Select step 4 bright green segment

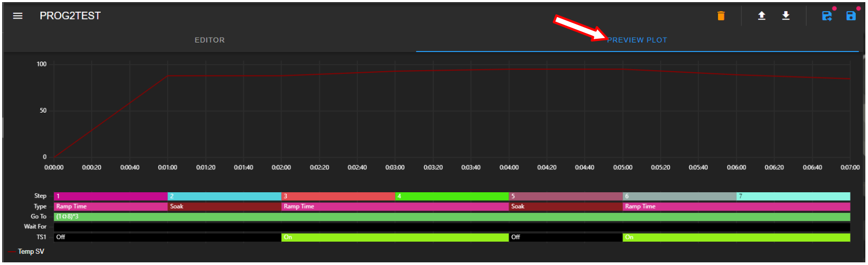[452, 196]
